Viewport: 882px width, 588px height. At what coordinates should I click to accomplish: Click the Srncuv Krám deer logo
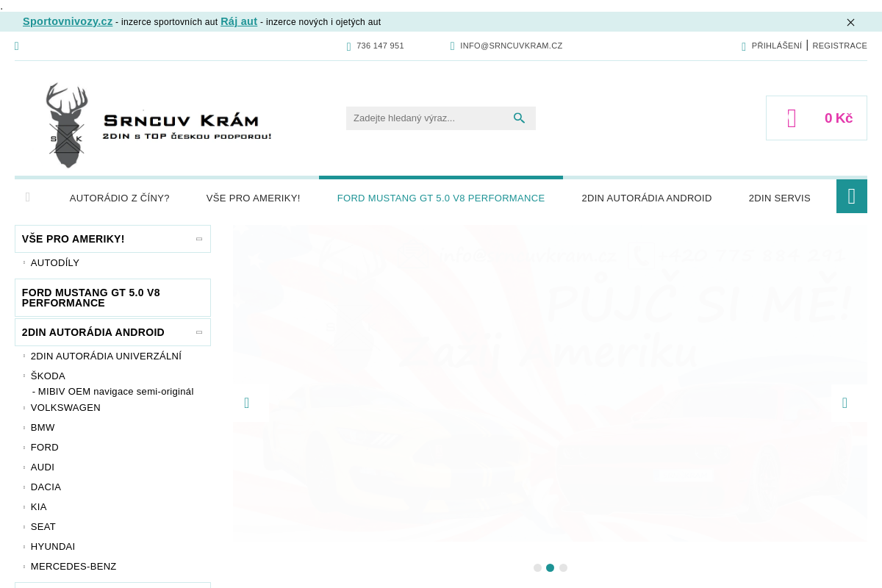pyautogui.click(x=158, y=126)
